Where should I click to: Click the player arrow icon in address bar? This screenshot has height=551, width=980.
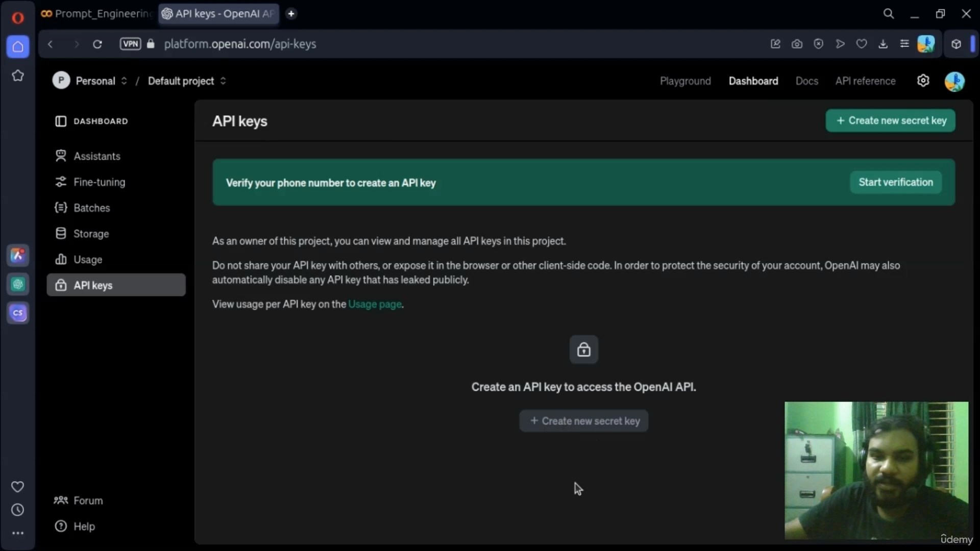[840, 44]
